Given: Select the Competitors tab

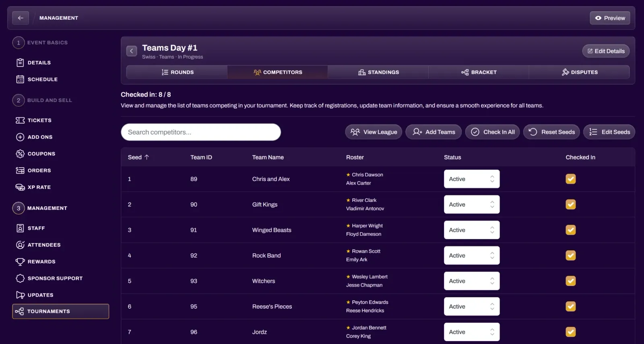Looking at the screenshot, I should point(278,72).
